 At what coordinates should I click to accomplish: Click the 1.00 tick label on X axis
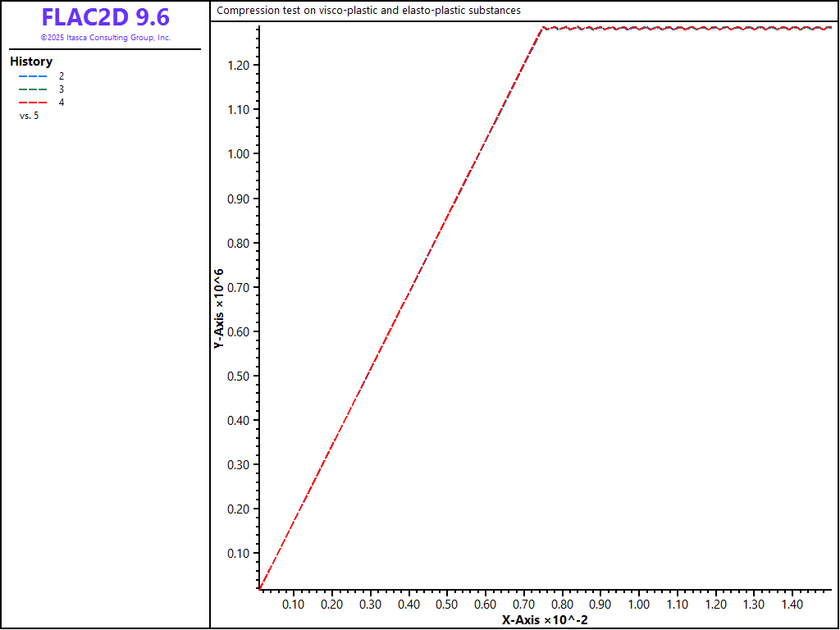[638, 605]
